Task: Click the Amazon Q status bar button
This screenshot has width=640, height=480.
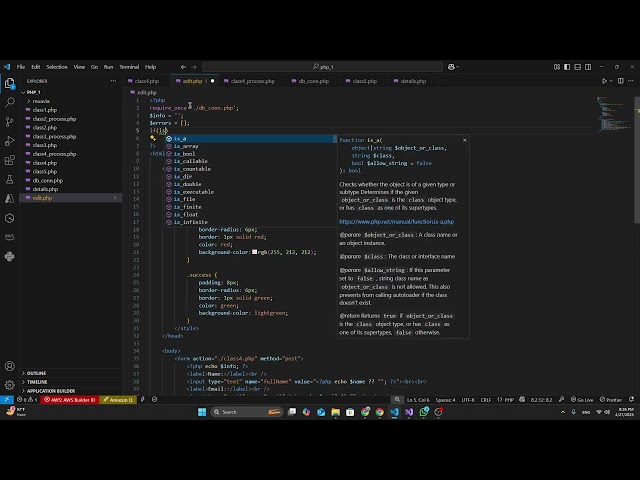Action: [120, 399]
